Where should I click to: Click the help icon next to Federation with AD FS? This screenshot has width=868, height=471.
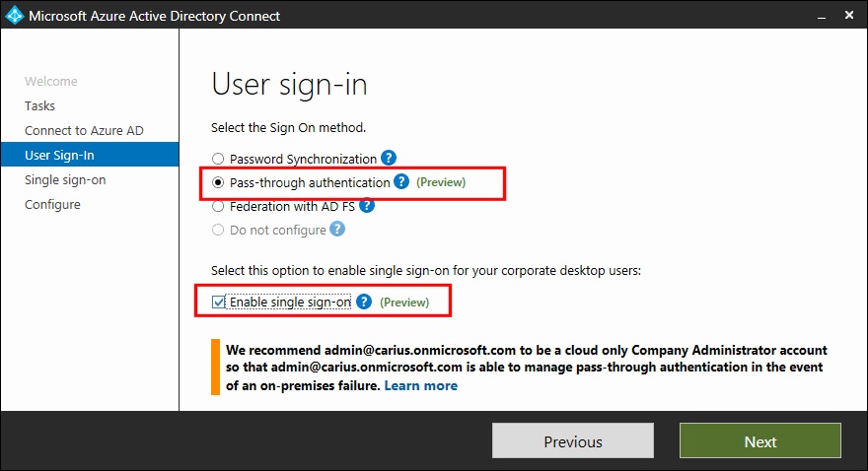coord(367,205)
